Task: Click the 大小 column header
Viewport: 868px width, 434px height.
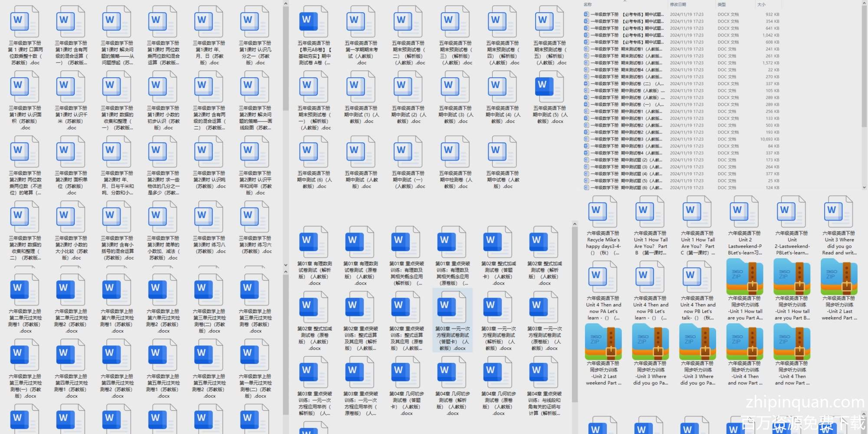Action: (761, 4)
